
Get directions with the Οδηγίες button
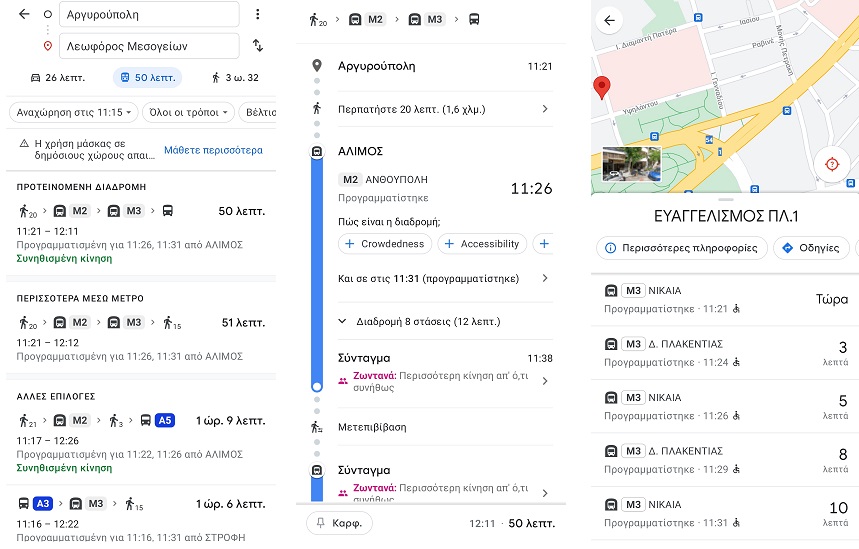coord(811,248)
